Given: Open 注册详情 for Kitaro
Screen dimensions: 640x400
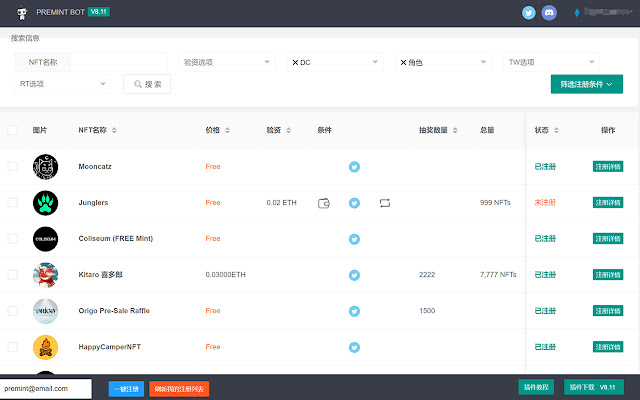Looking at the screenshot, I should point(608,275).
